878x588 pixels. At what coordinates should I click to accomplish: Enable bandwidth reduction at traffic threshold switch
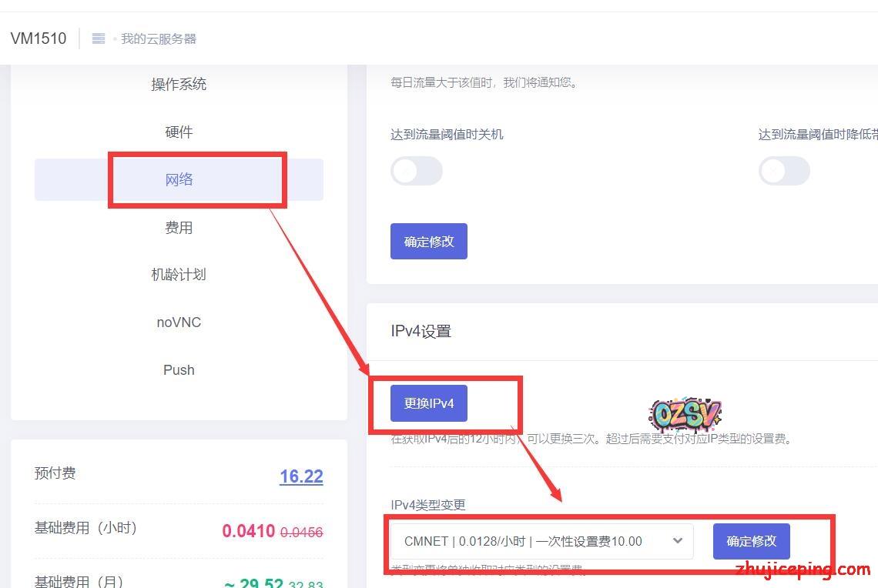point(783,171)
